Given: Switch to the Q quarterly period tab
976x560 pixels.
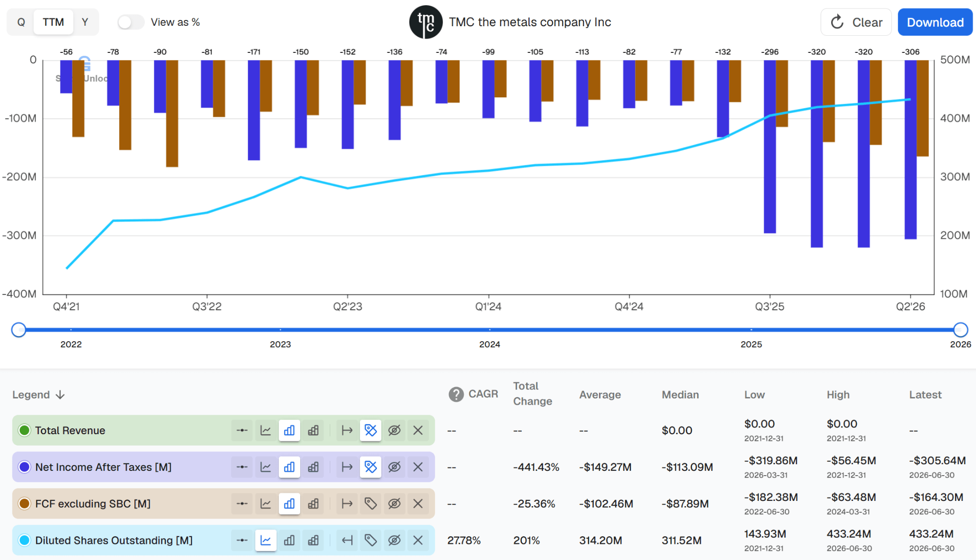Looking at the screenshot, I should click(x=21, y=22).
